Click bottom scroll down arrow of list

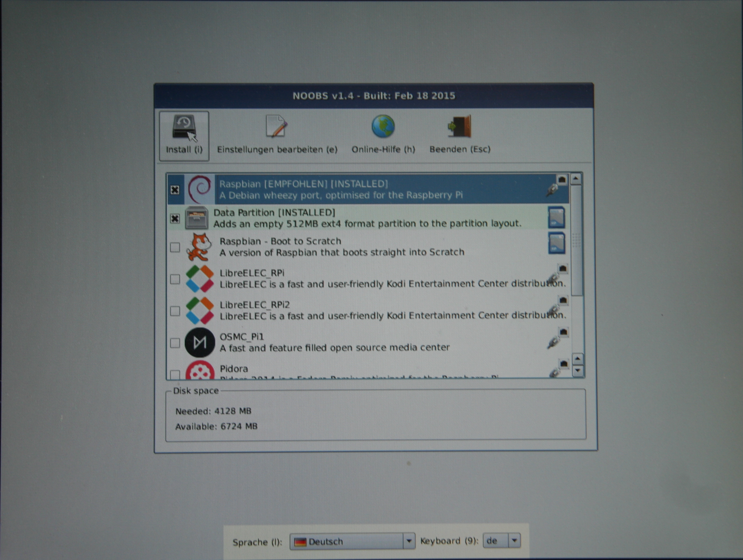click(578, 371)
